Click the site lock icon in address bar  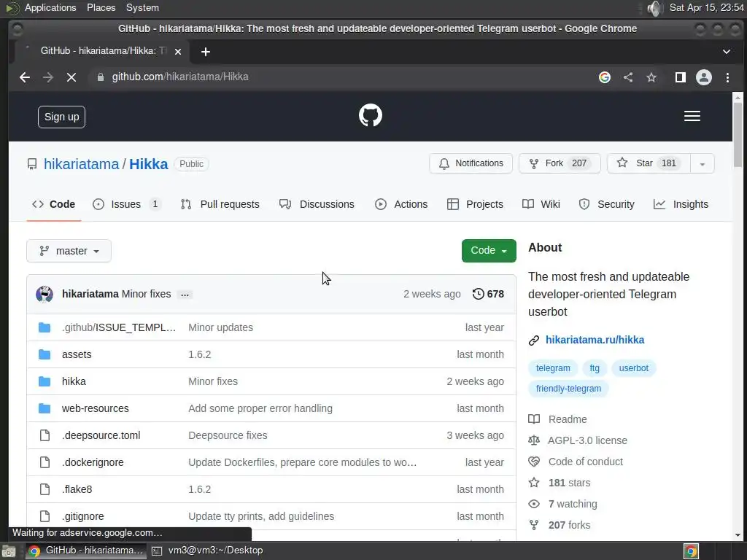101,77
